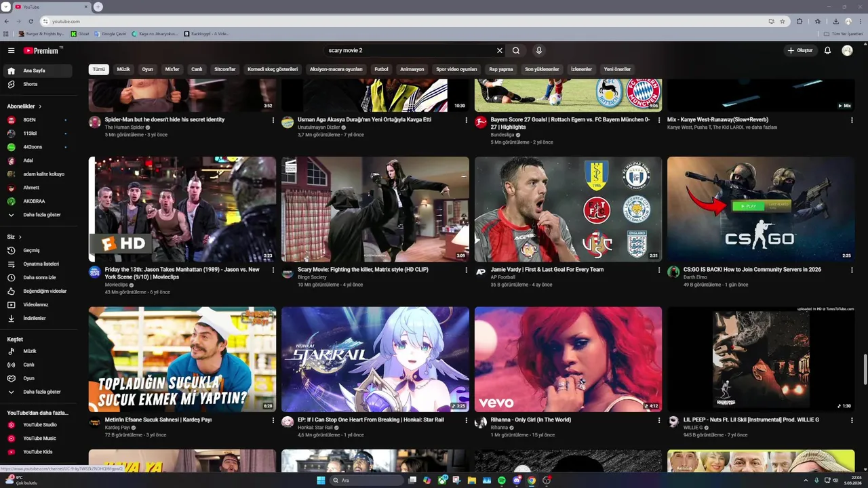Open the taskbar clock and date
The height and width of the screenshot is (488, 868).
tap(852, 481)
